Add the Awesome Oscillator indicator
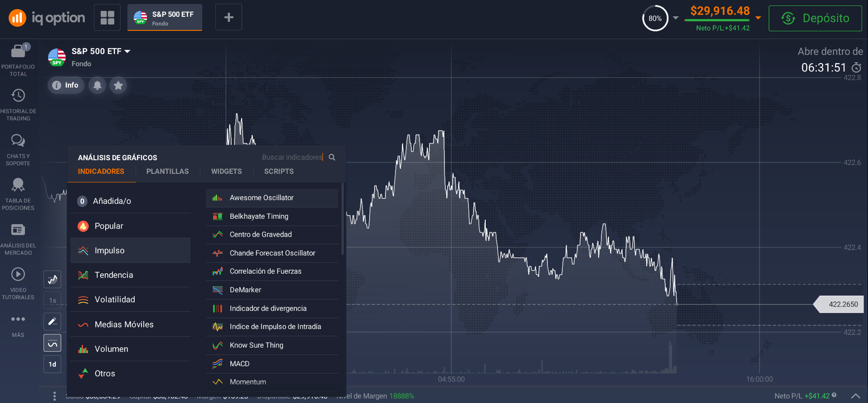 [272, 198]
